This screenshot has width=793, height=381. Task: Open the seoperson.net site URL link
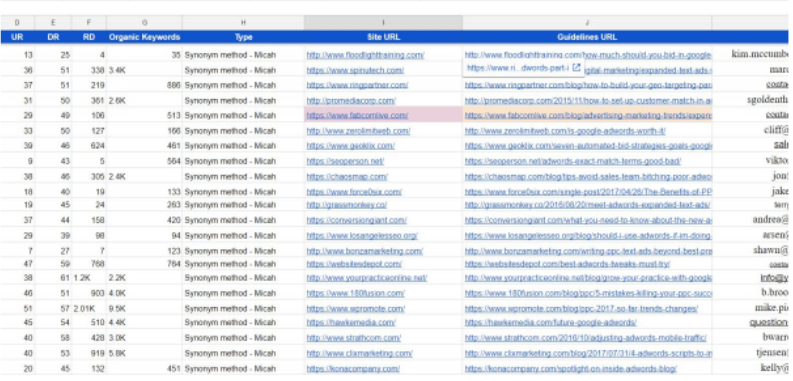pos(345,161)
